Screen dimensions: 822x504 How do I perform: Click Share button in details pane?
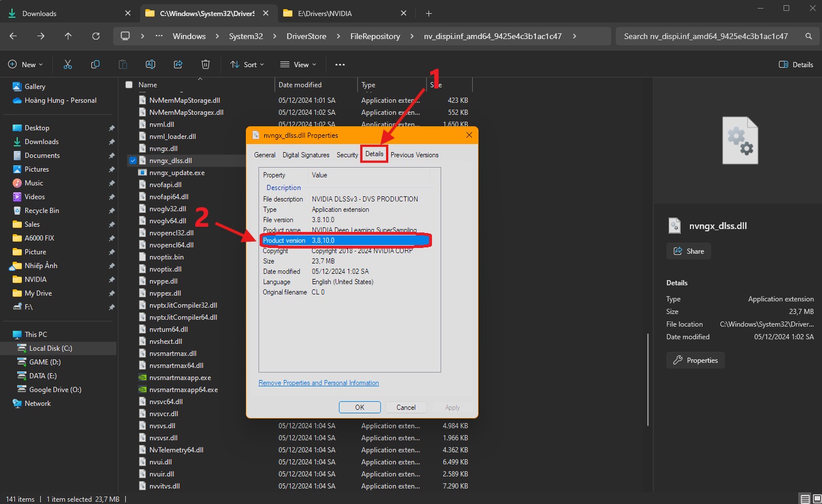(x=689, y=251)
